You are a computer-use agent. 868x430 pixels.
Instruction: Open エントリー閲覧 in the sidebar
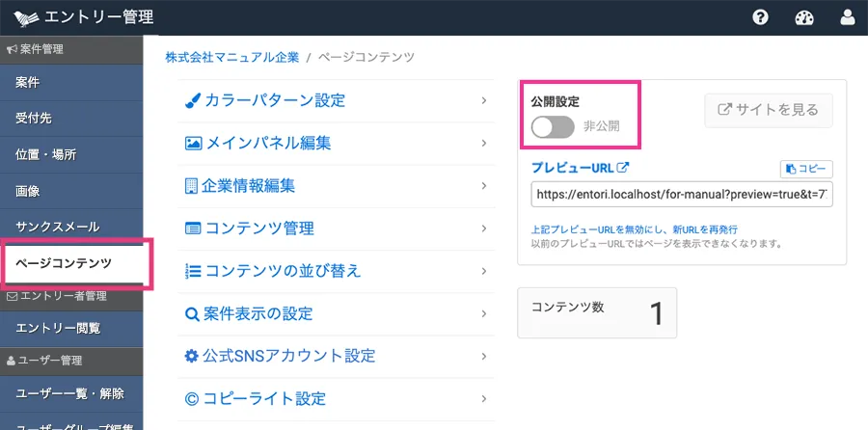coord(71,329)
